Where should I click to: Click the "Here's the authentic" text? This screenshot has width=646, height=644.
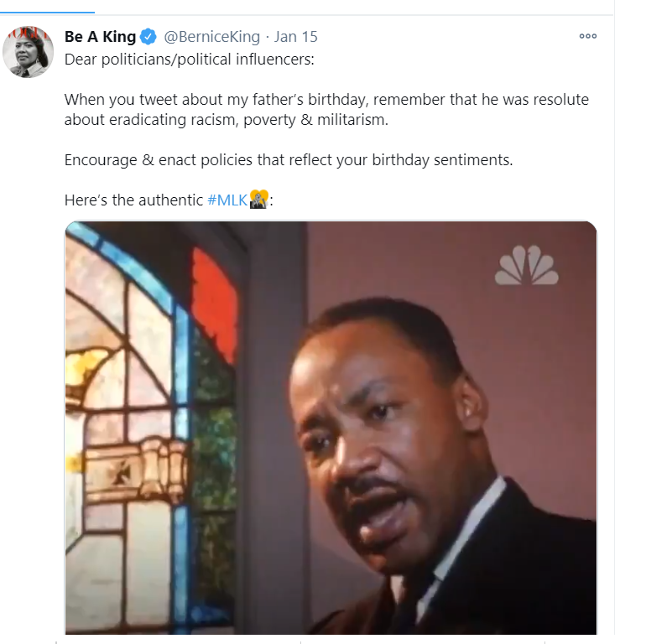click(x=134, y=200)
